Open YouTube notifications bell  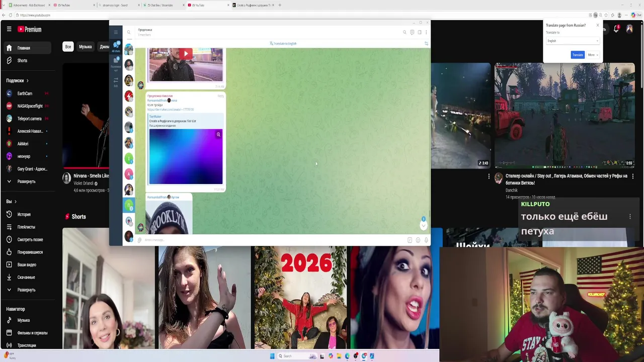(x=616, y=29)
